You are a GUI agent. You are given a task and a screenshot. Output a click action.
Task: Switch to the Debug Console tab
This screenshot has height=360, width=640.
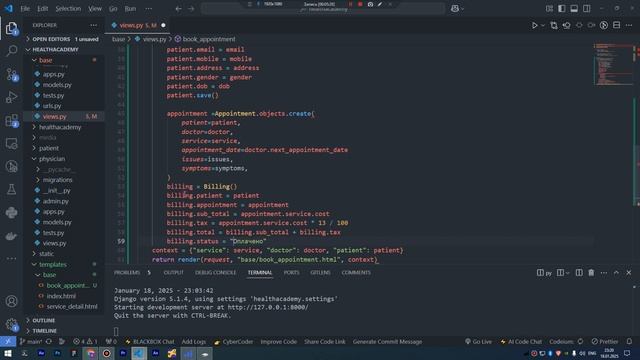click(216, 273)
